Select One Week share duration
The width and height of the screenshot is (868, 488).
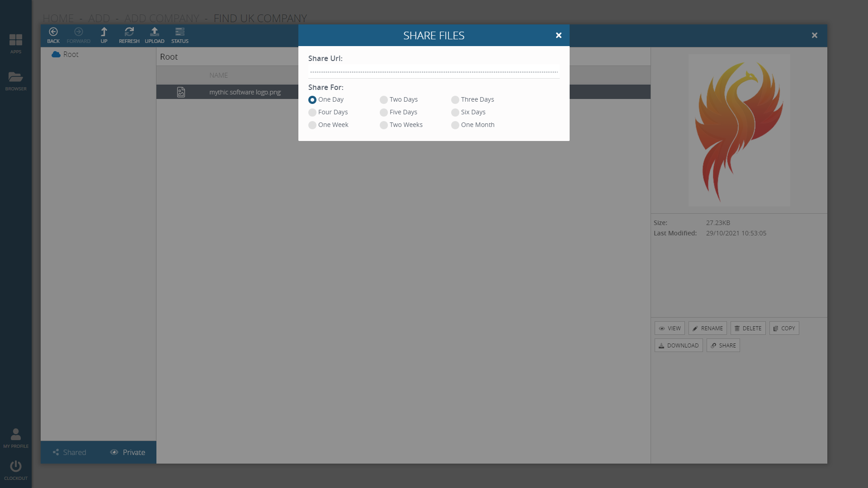click(312, 125)
